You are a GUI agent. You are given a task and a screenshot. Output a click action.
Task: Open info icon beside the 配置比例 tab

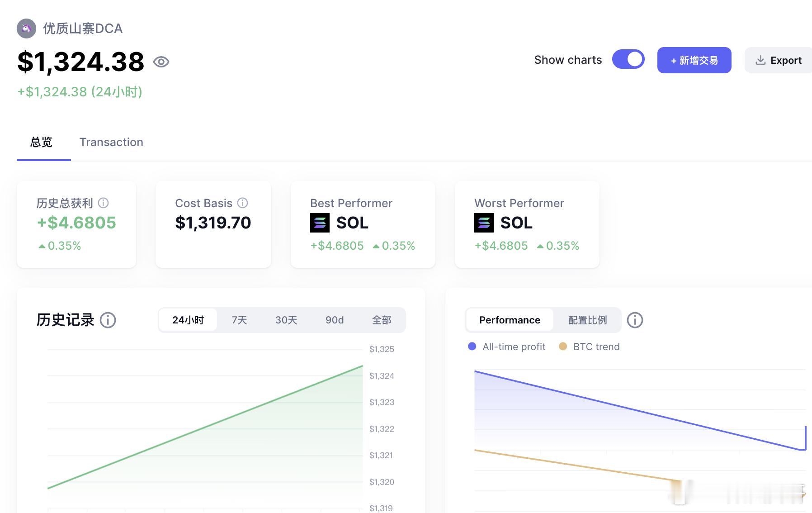pos(635,320)
